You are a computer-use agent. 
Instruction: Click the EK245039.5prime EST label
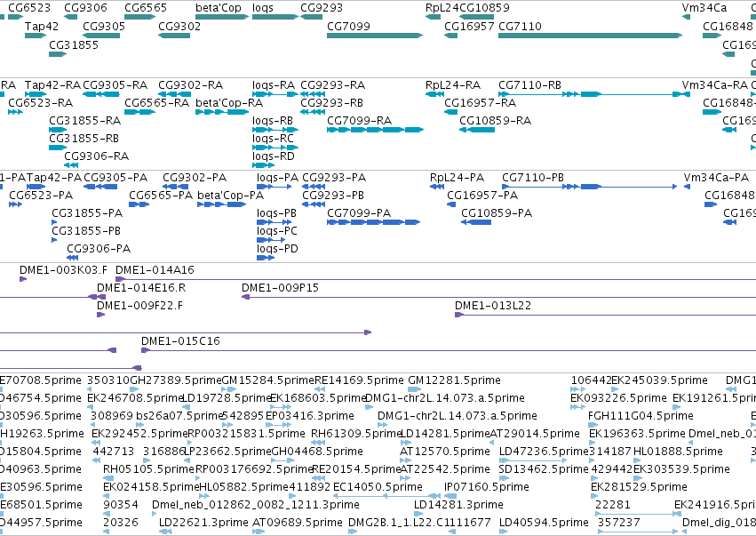(659, 380)
